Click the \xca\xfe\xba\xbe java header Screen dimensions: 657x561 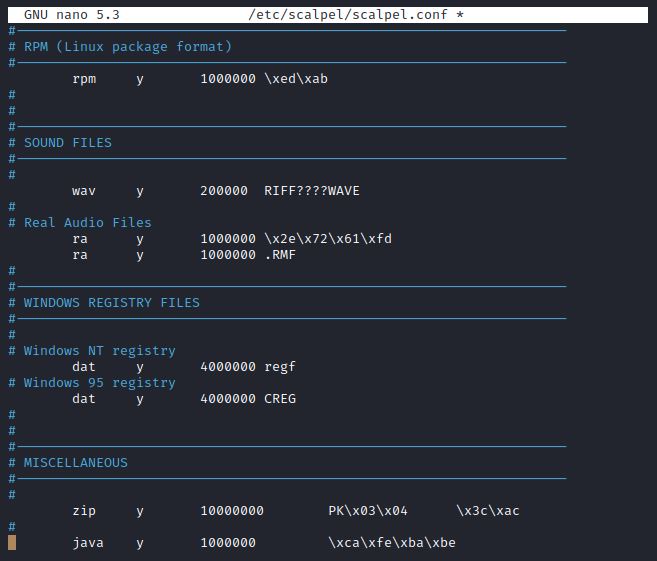tap(391, 543)
